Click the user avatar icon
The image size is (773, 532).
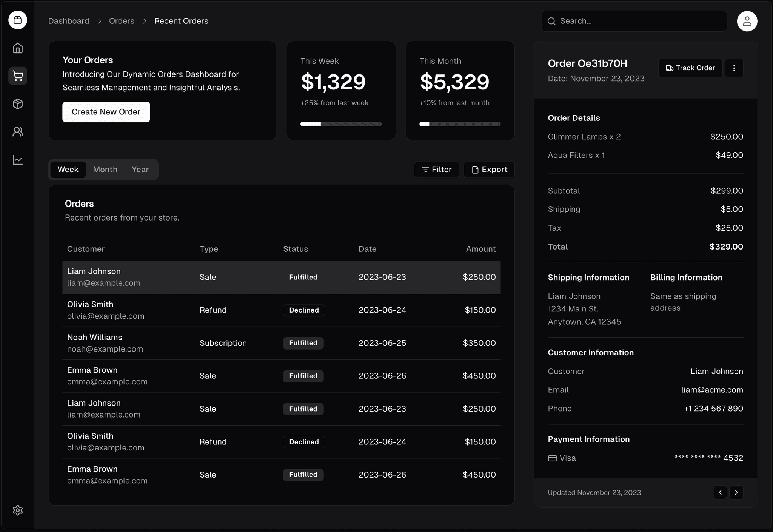coord(747,21)
